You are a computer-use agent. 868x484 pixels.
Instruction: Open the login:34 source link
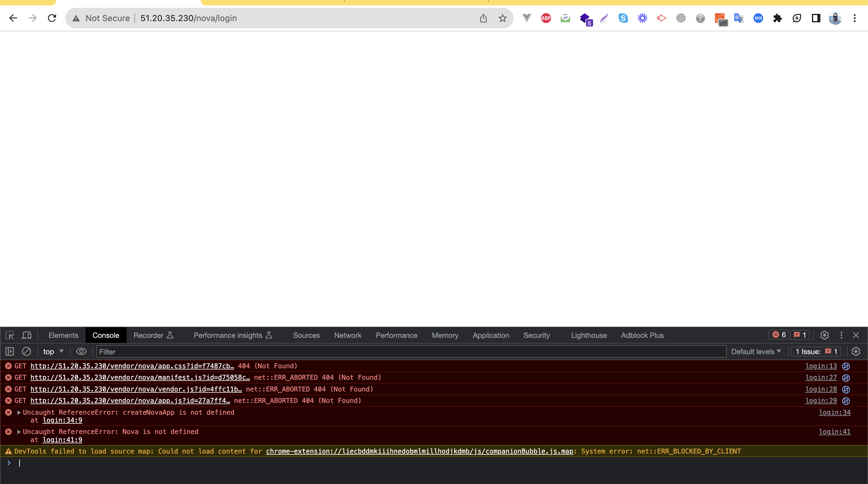(834, 412)
